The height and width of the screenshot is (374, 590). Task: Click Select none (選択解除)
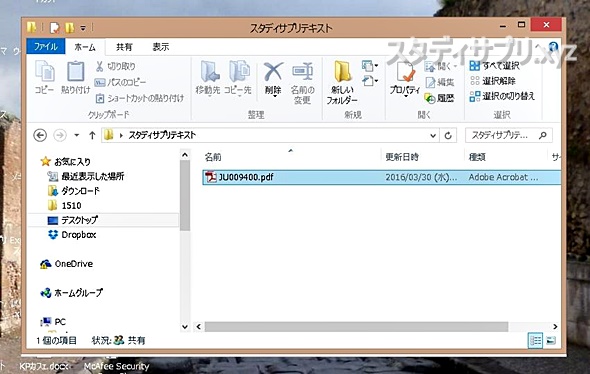[493, 81]
